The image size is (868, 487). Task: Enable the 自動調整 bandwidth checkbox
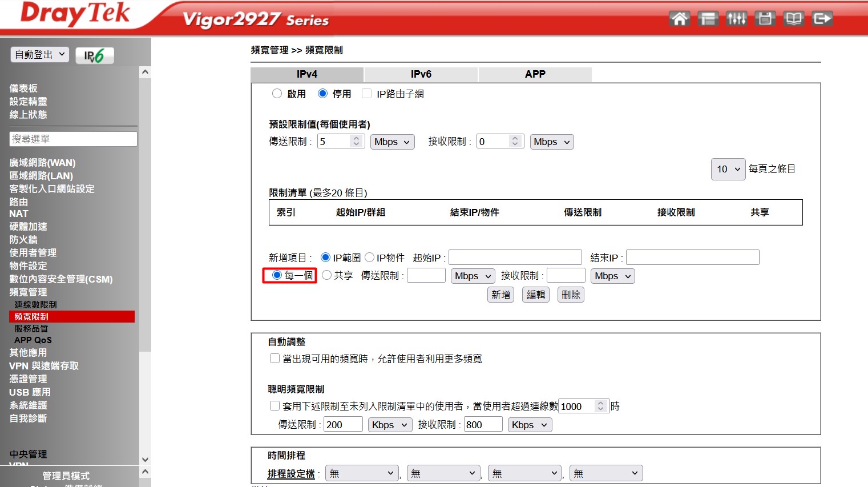coord(274,359)
